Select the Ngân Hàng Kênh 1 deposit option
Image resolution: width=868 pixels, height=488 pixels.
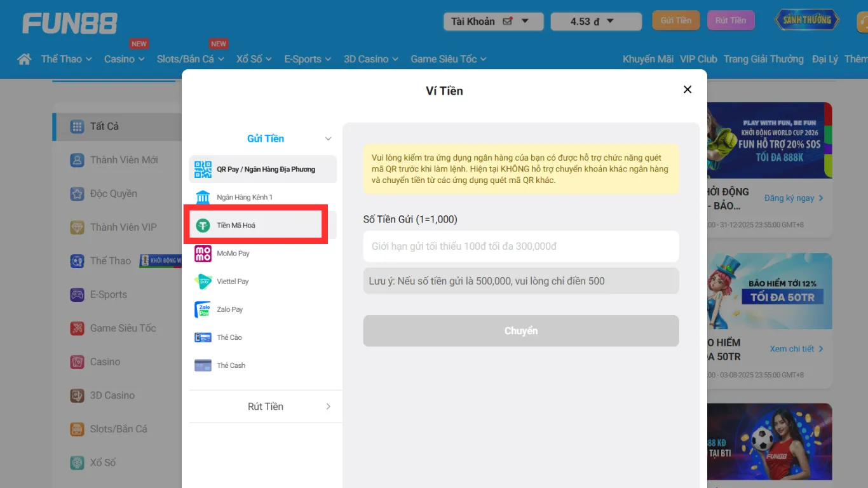262,197
